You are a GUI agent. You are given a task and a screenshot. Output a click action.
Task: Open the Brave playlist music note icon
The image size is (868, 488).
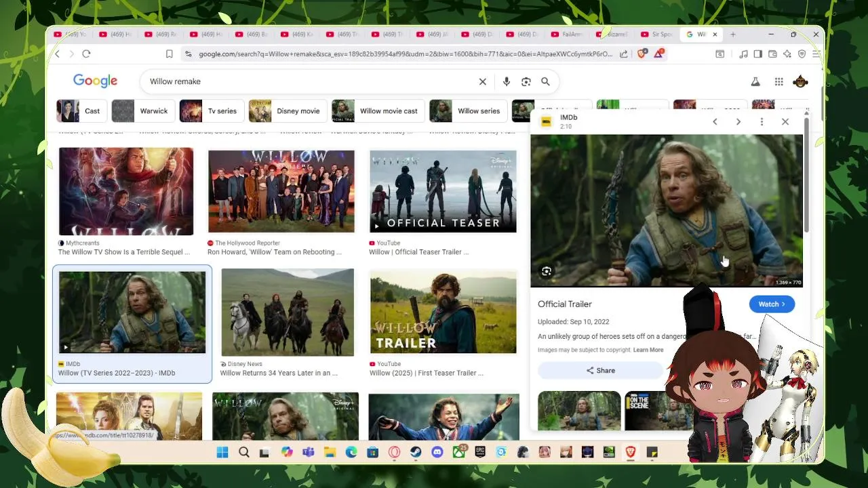coord(743,54)
